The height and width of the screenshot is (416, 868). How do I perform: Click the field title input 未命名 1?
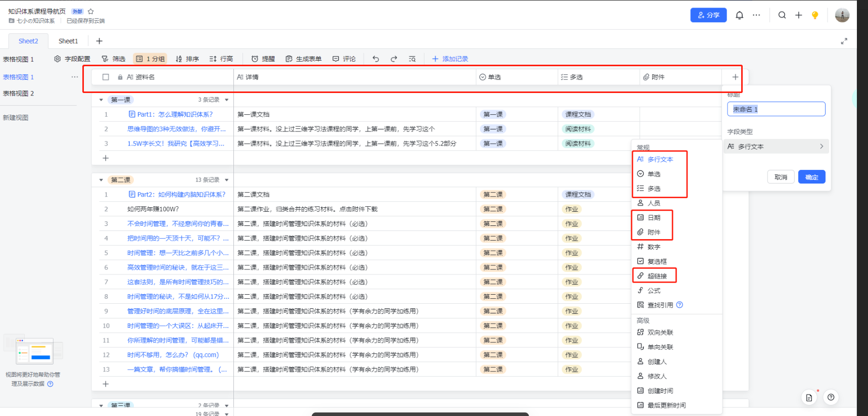(x=776, y=109)
